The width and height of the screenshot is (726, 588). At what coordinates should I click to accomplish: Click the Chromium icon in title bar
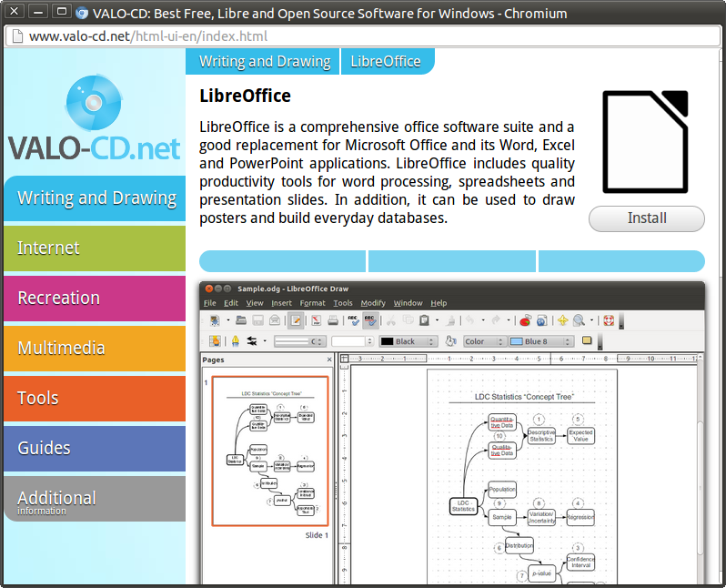click(82, 14)
